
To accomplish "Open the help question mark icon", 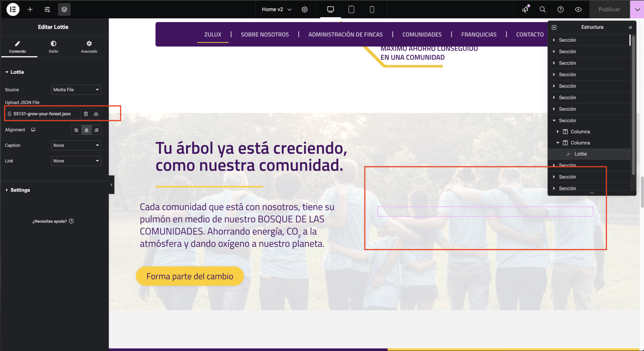I will (x=560, y=9).
